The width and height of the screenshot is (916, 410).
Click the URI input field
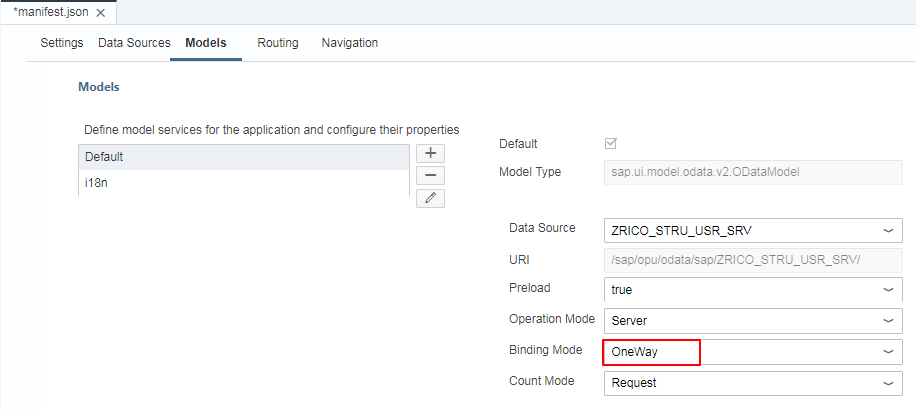753,260
